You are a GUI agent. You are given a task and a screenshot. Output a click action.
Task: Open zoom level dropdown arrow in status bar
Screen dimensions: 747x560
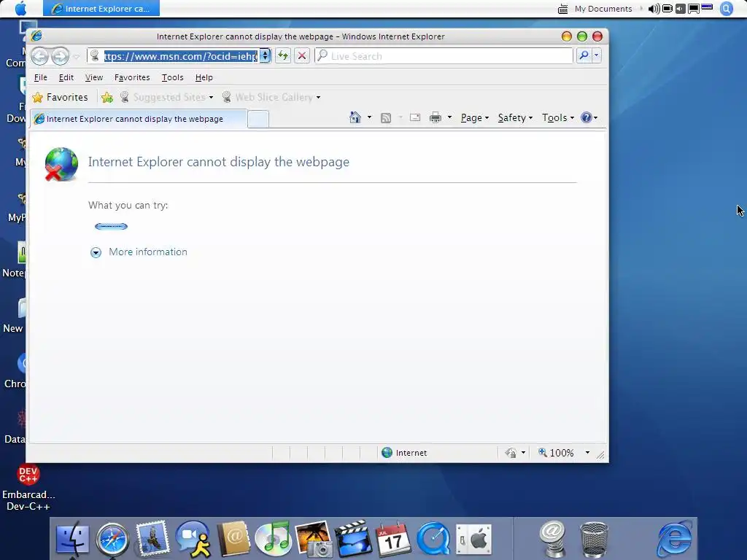(587, 452)
